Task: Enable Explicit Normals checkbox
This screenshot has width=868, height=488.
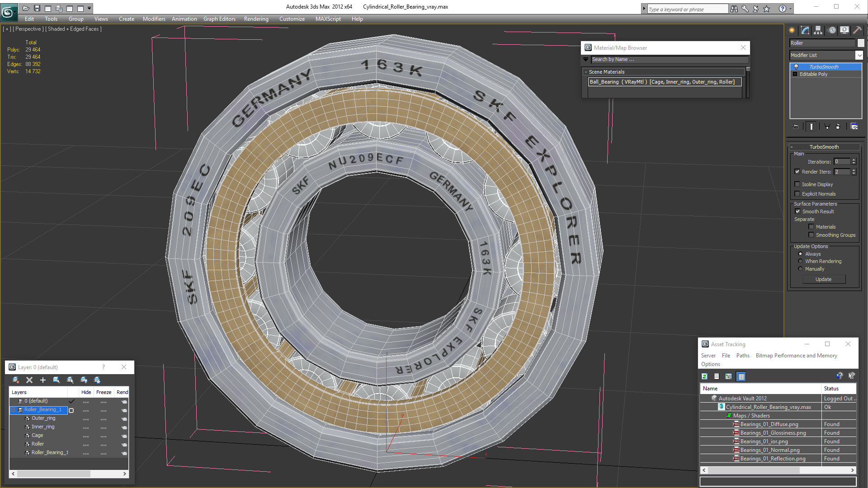Action: [x=797, y=194]
